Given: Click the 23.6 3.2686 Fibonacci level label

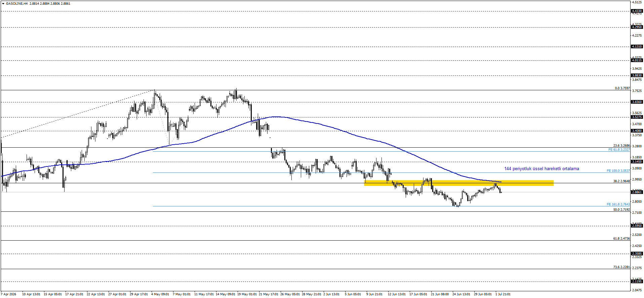Looking at the screenshot, I should click(x=621, y=146).
